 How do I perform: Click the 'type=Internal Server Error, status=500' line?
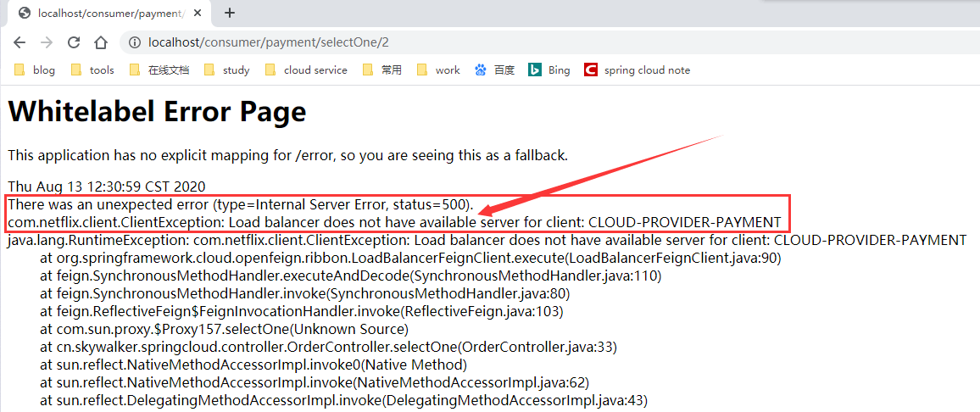(241, 204)
